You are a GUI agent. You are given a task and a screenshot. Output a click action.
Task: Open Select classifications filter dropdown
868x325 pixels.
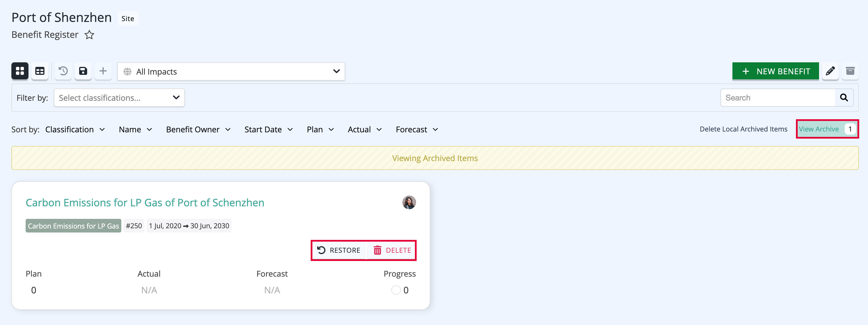[119, 98]
